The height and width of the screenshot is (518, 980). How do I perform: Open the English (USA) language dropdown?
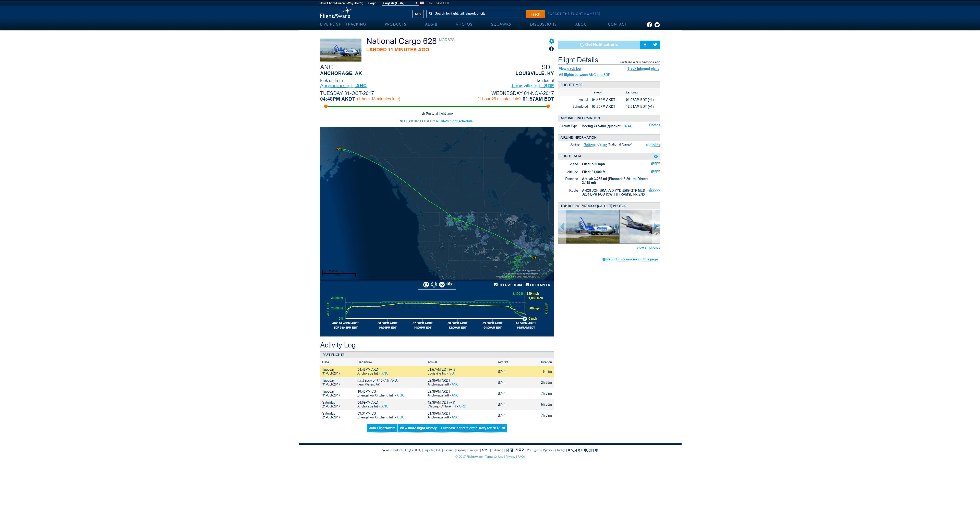click(x=400, y=3)
